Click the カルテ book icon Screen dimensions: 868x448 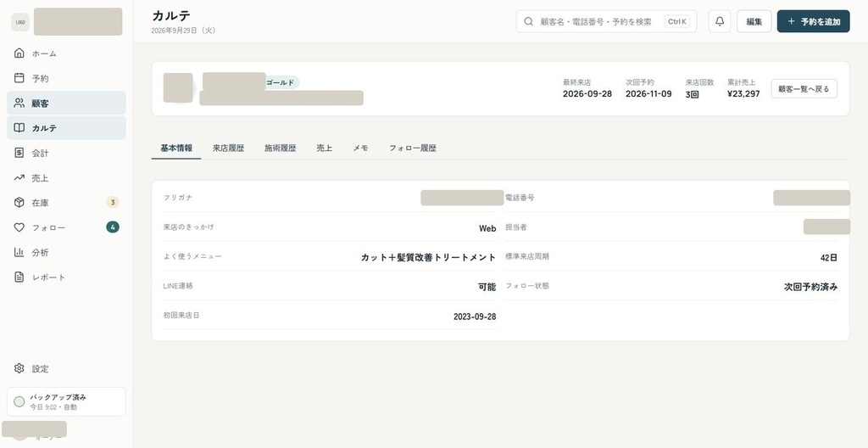(x=19, y=128)
